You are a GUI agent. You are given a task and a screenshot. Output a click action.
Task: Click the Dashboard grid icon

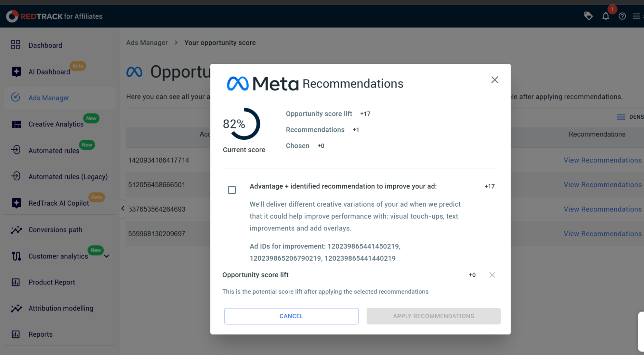tap(15, 45)
